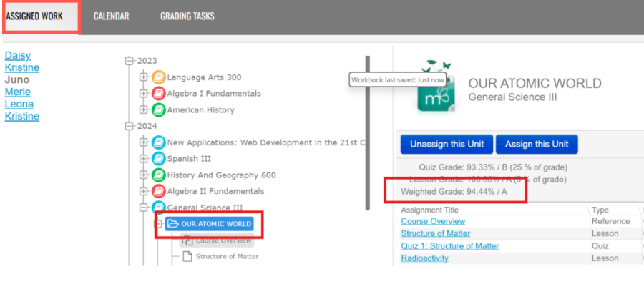Click the red Algebra I Fundamentals icon

[x=159, y=94]
